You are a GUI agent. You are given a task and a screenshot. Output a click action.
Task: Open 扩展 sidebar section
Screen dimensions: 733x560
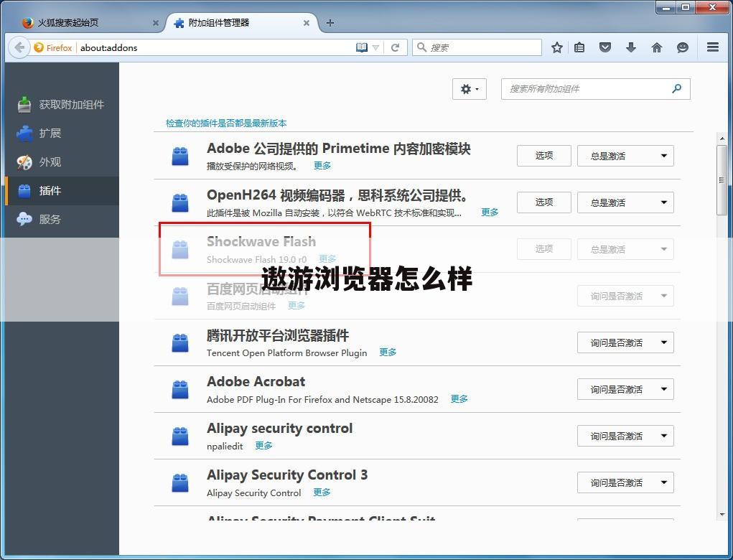tap(62, 134)
